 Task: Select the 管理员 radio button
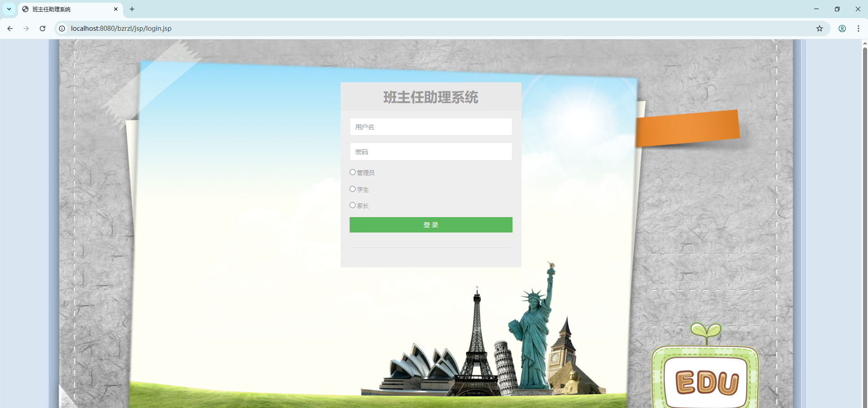(352, 172)
